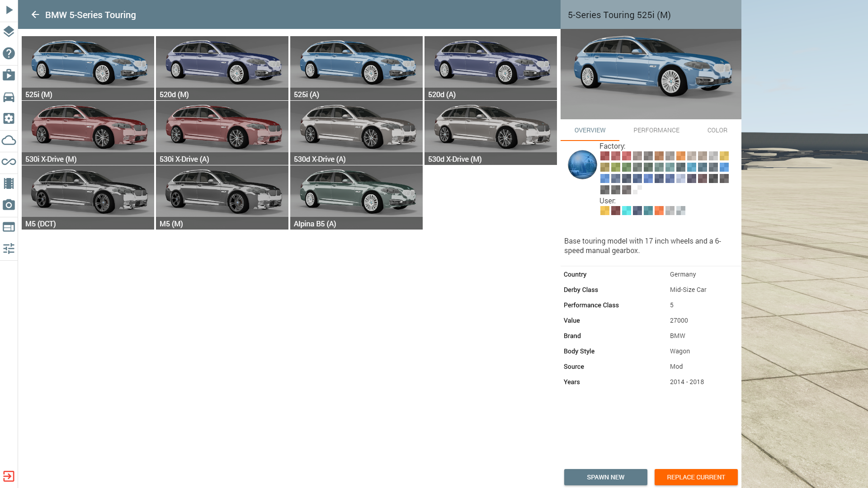
Task: Go back with the arrow icon
Action: [x=35, y=15]
